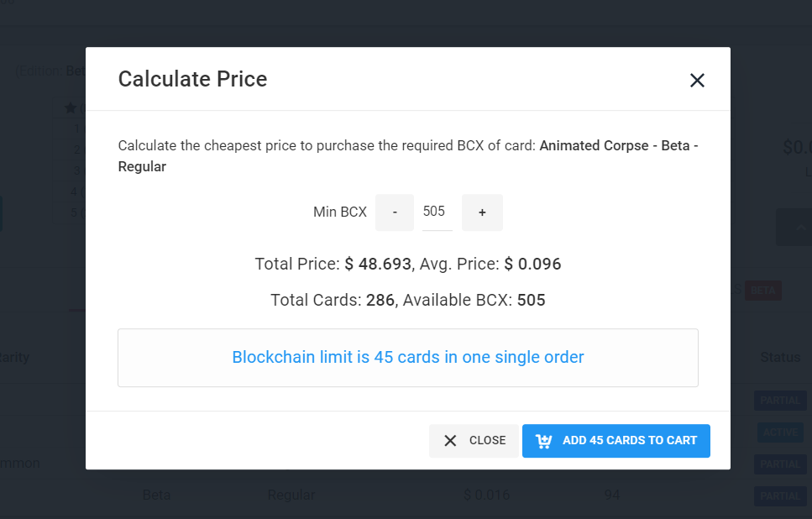
Task: Click the Common rarity label
Action: (x=20, y=463)
